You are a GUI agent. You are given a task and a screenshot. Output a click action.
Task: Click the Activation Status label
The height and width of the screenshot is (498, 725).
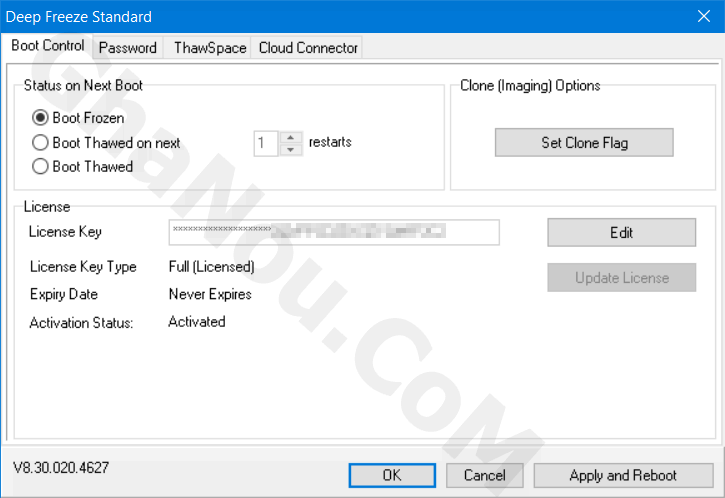(x=81, y=323)
